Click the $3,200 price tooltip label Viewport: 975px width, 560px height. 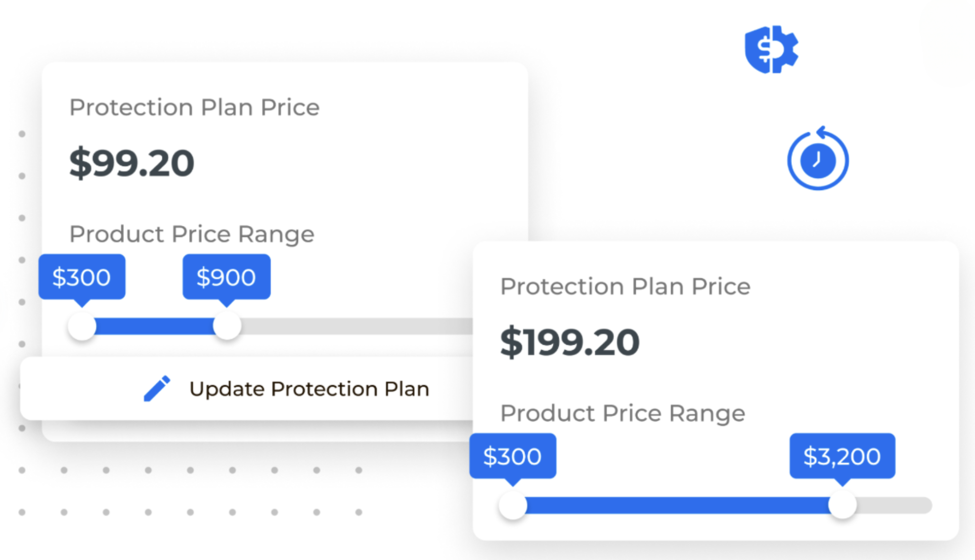coord(843,456)
